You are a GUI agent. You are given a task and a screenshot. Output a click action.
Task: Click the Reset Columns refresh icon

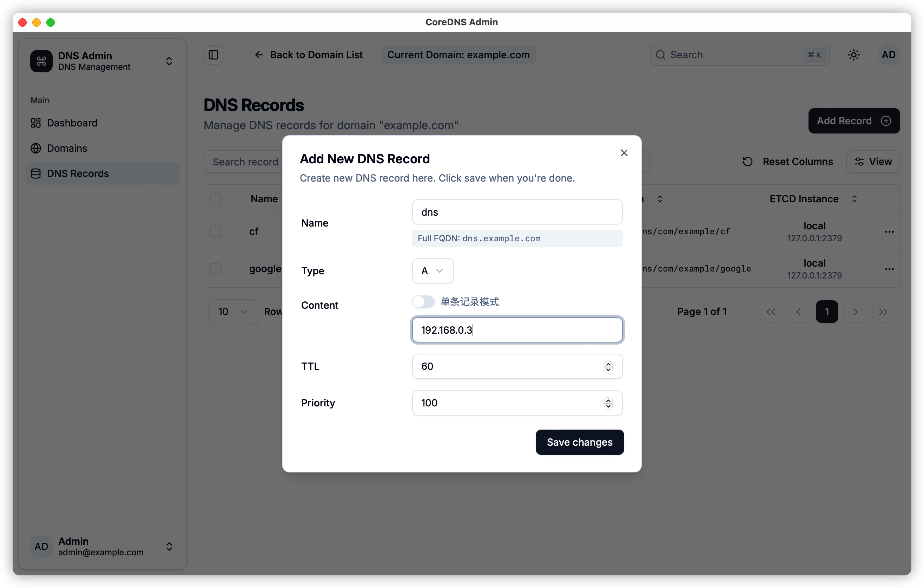[747, 162]
